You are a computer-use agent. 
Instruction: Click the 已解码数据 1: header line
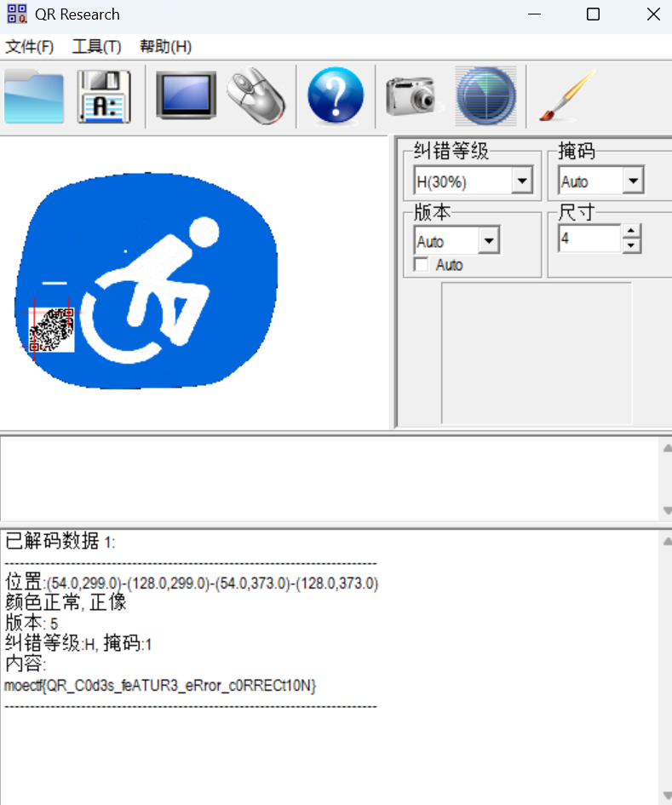[60, 541]
